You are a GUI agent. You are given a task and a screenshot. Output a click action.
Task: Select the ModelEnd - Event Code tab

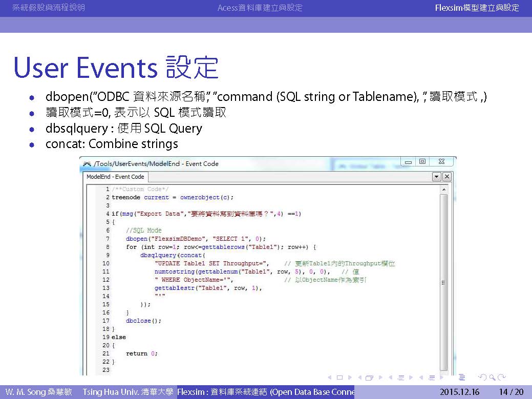(115, 177)
